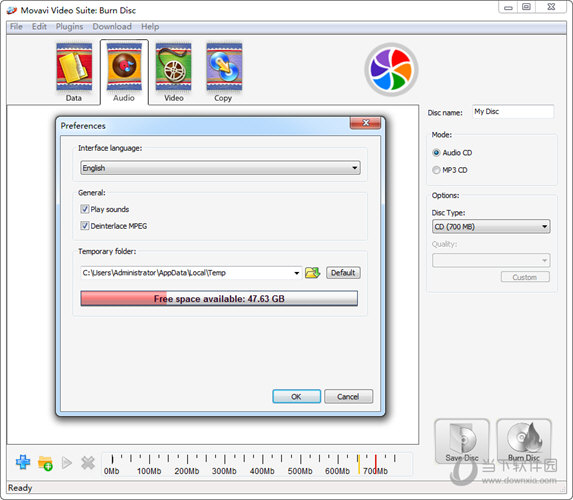The image size is (573, 500).
Task: Click the 0Mb ruler label
Action: 111,471
